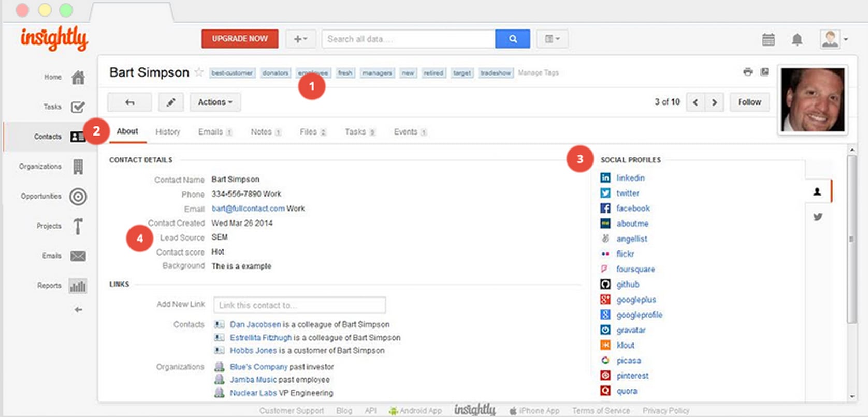Open Tasks from the sidebar checkbox icon

pos(78,107)
